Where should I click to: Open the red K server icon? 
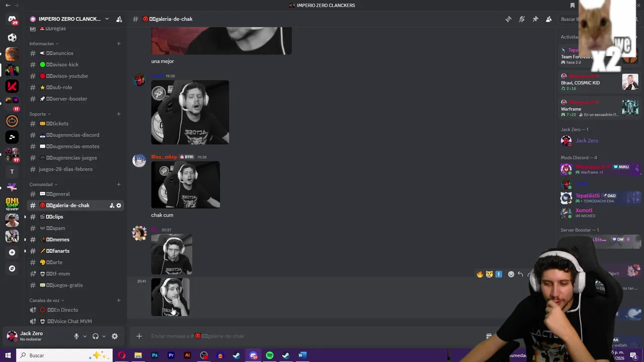click(12, 87)
